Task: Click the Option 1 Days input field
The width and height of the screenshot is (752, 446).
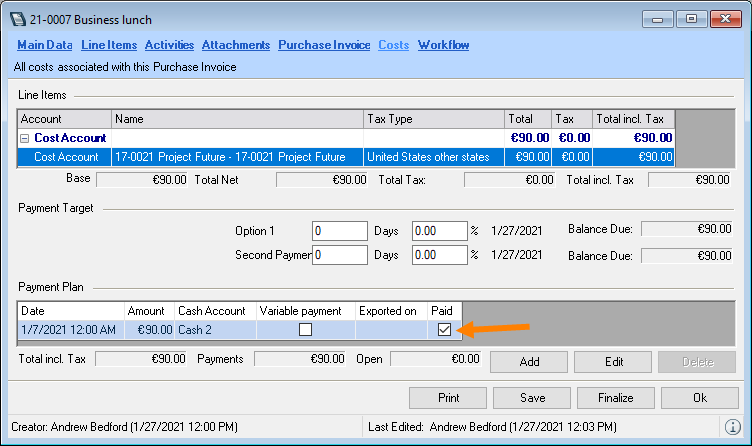Action: 340,230
